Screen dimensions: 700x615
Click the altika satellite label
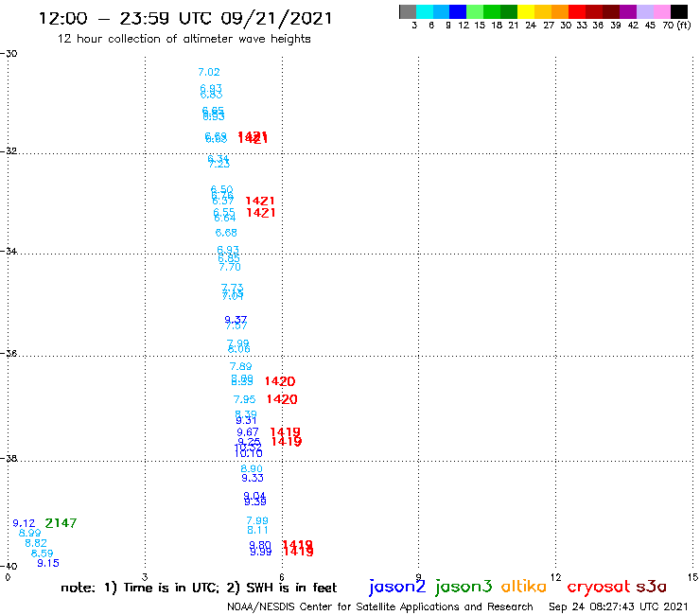(524, 586)
